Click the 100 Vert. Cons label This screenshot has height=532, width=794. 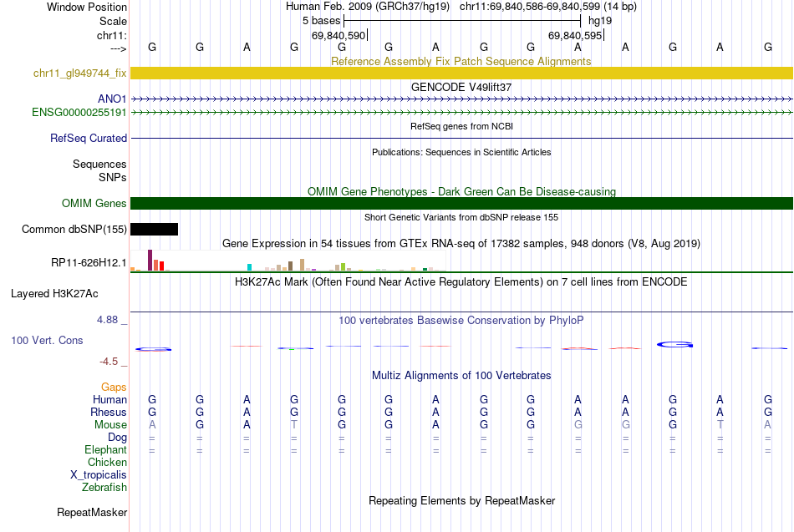(47, 340)
